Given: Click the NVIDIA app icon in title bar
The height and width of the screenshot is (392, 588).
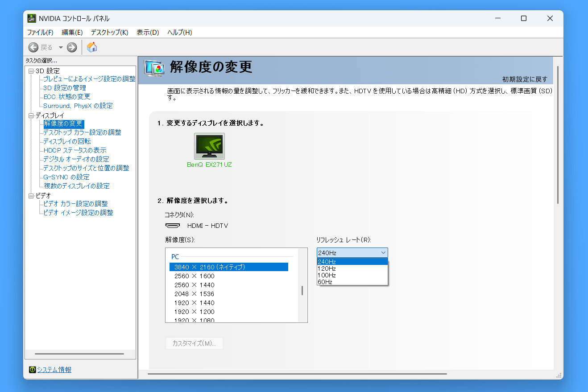Looking at the screenshot, I should click(32, 18).
